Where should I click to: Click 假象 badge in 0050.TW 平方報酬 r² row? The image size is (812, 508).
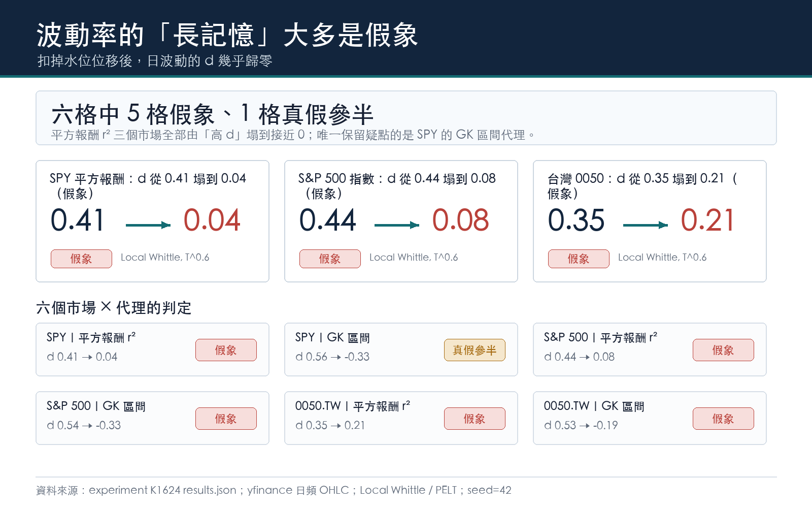[x=475, y=419]
